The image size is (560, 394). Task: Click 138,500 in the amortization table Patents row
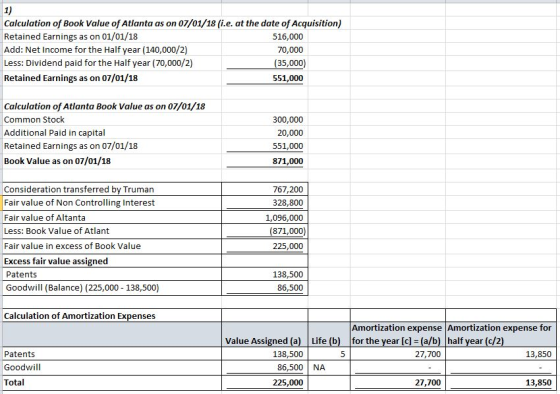pos(288,354)
